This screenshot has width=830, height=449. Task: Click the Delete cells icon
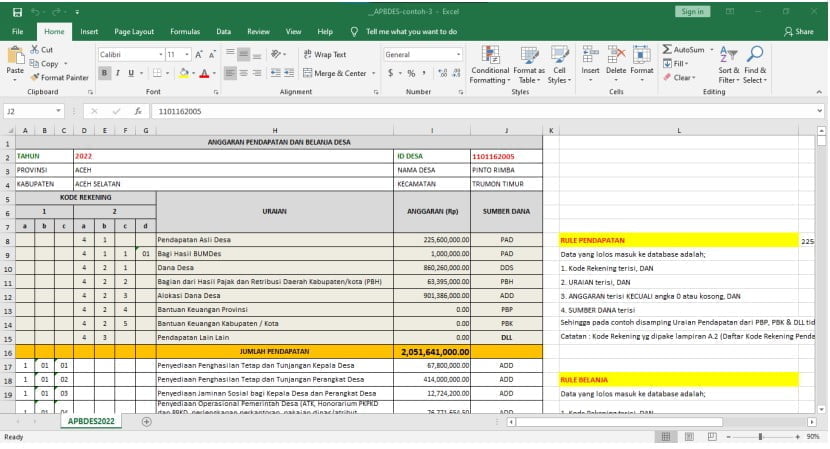click(616, 55)
